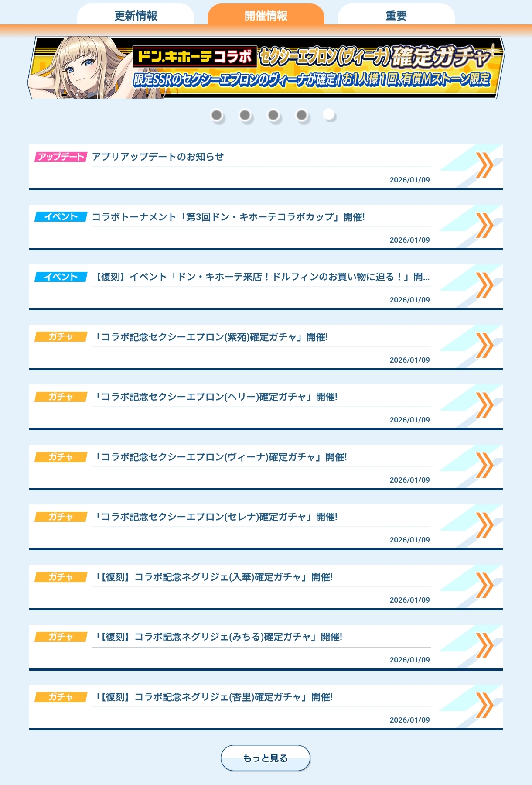Click the arrow icon on みちる negligee gacha
The height and width of the screenshot is (785, 532).
click(484, 645)
